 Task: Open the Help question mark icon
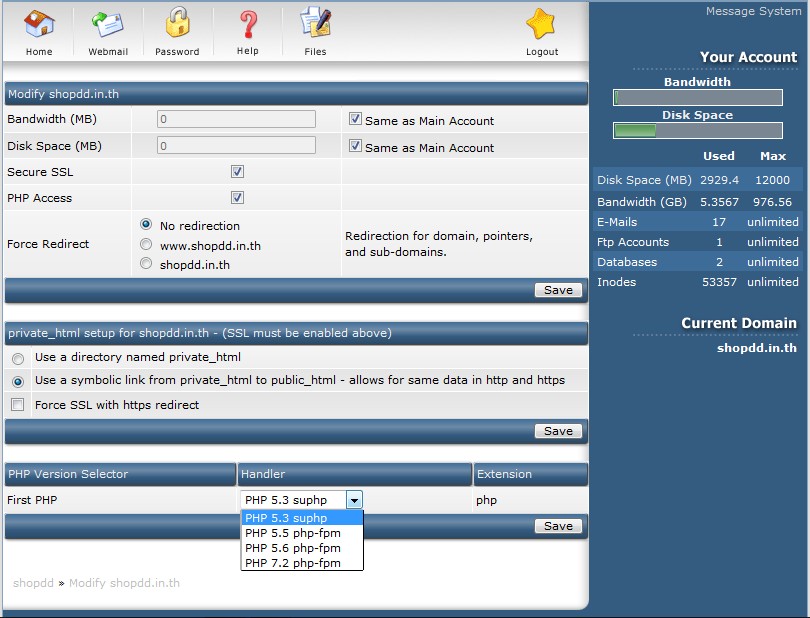248,24
